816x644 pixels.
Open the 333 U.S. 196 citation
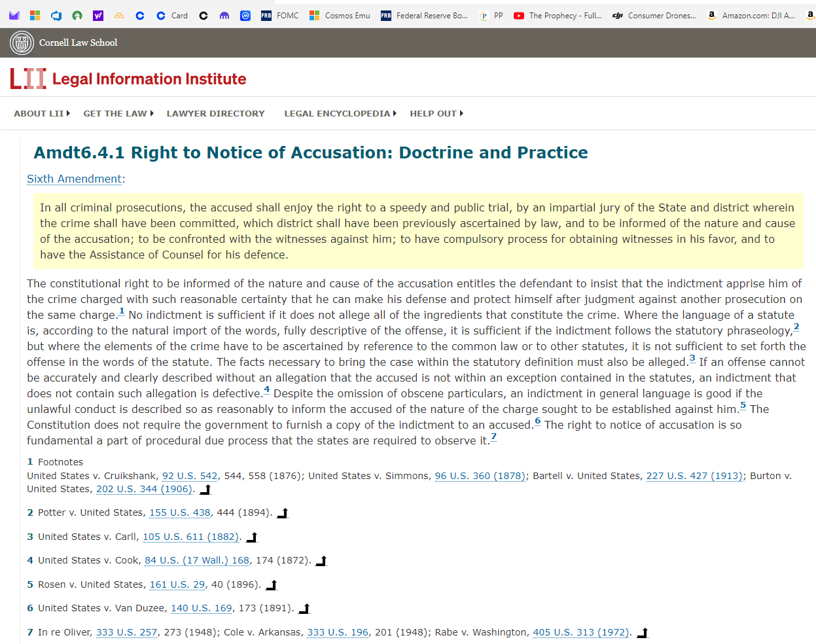point(338,632)
